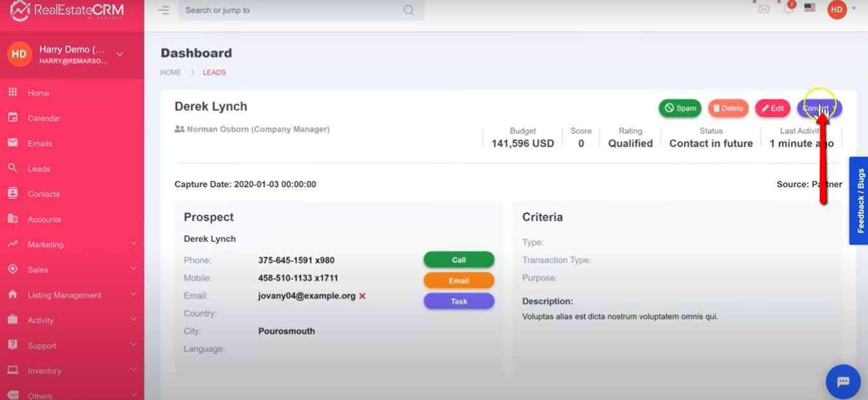This screenshot has height=400, width=868.
Task: Go to Leads in the sidebar
Action: (38, 168)
